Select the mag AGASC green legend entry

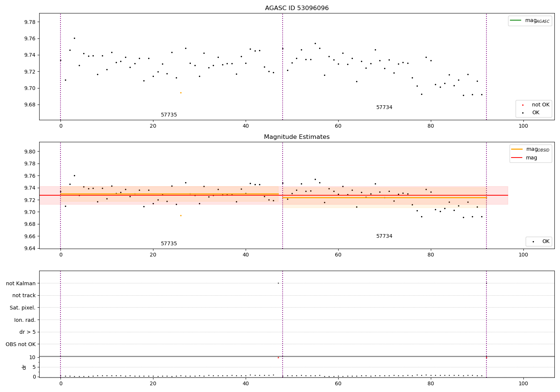(x=530, y=21)
